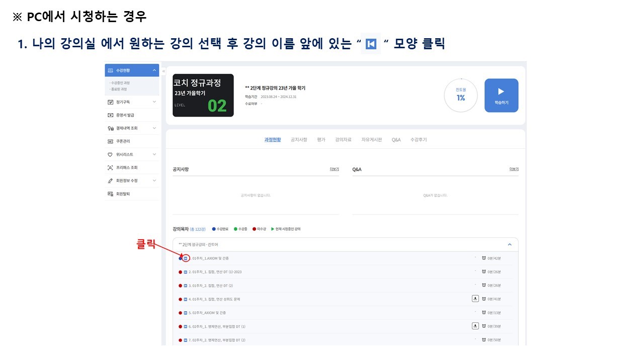Open lecture 5. 02주차_AXIOM 및 간증

tap(207, 313)
